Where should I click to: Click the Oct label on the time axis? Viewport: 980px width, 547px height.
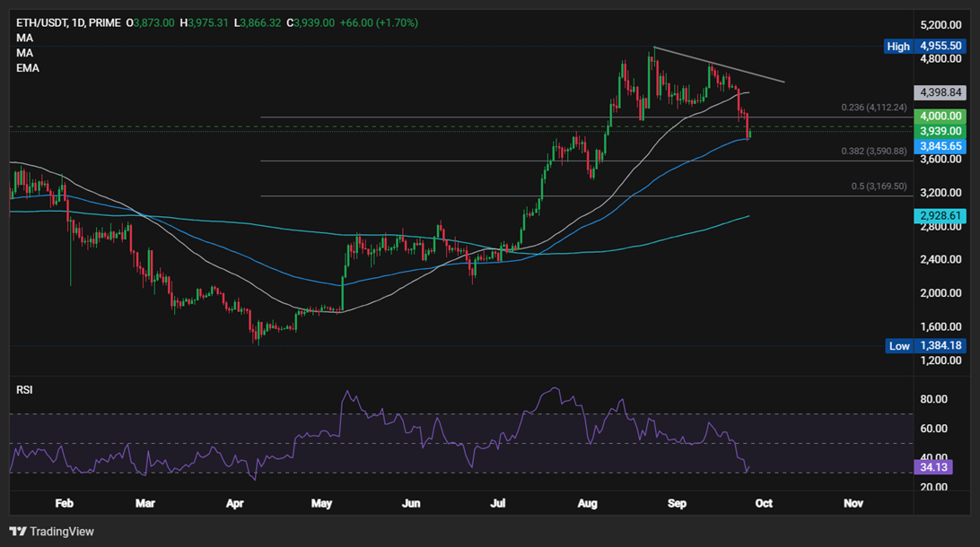(x=764, y=504)
